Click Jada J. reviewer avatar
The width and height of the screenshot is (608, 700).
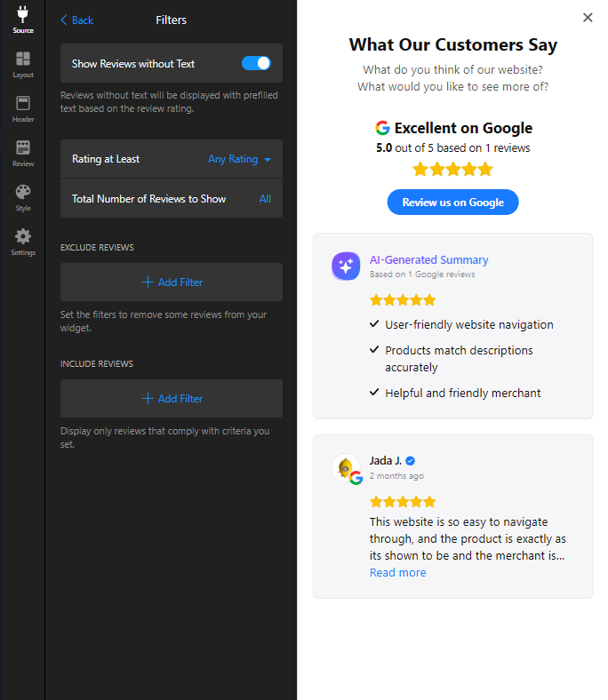tap(346, 468)
